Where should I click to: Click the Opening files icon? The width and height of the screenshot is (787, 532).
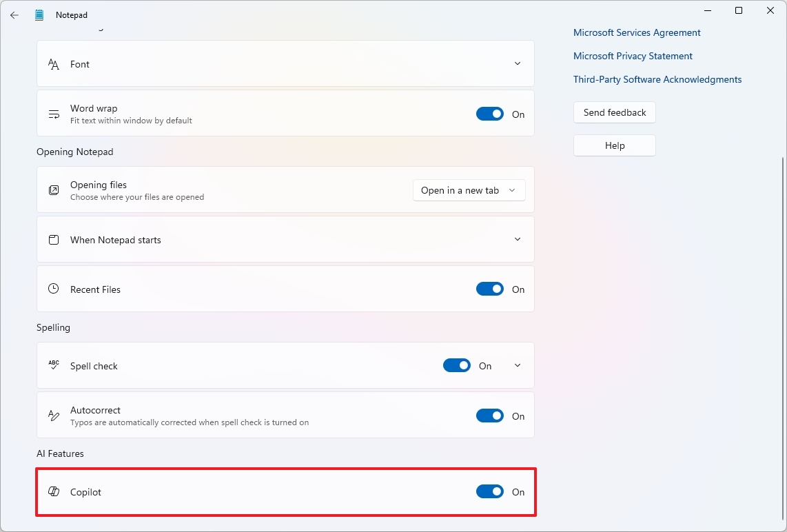54,190
